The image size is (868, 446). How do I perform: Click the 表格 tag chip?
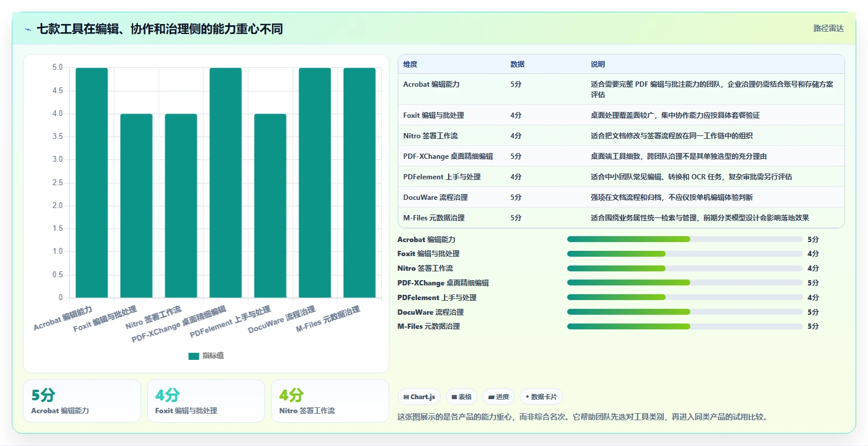click(x=462, y=397)
